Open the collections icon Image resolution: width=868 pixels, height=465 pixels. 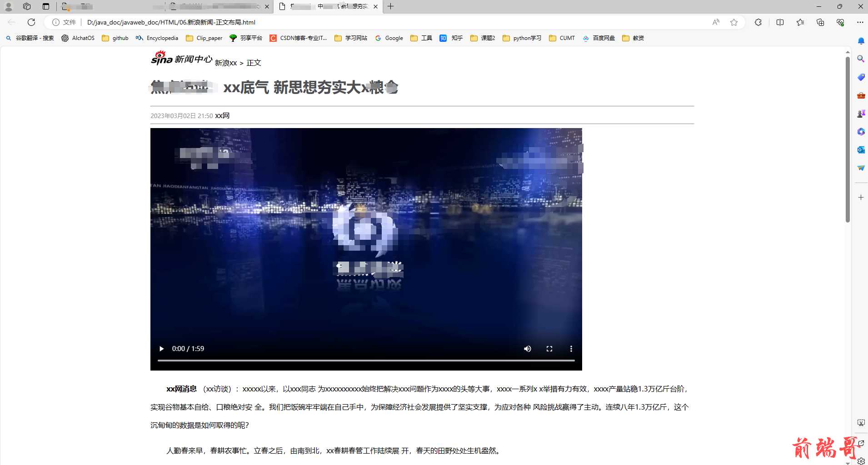(820, 22)
